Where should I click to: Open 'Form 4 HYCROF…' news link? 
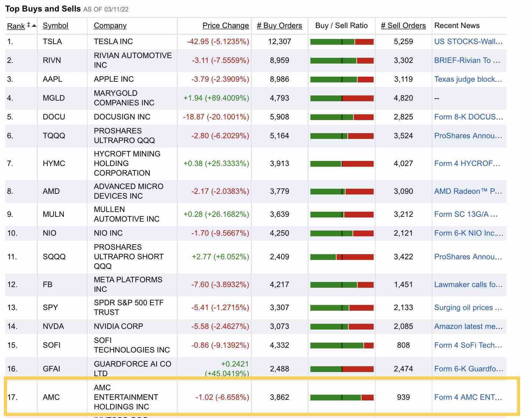[467, 163]
